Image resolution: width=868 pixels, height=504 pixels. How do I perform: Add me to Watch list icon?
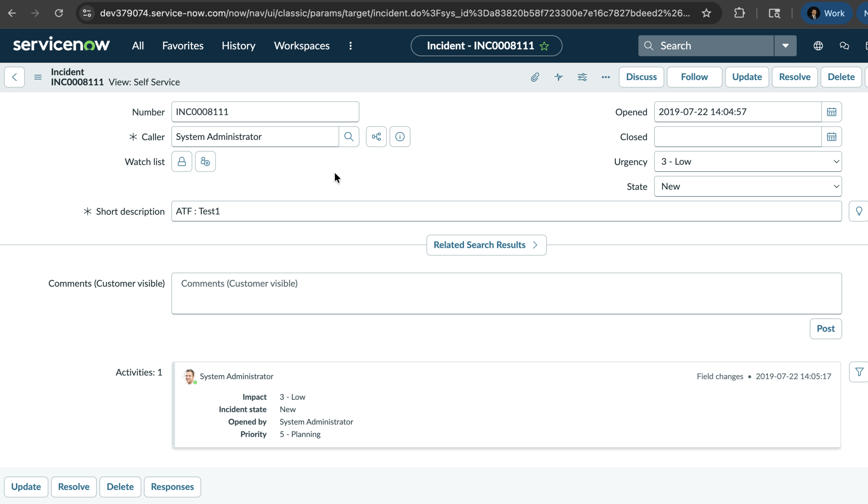click(x=205, y=162)
